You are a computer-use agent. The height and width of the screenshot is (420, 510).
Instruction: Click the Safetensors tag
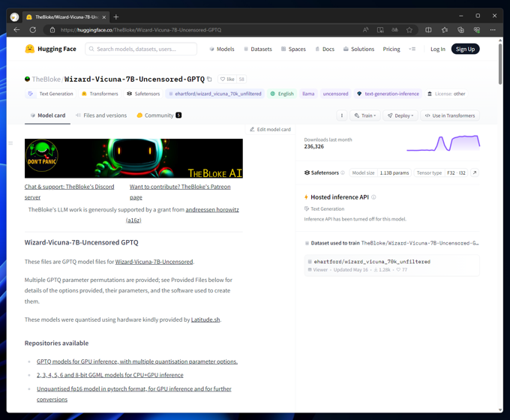(143, 94)
